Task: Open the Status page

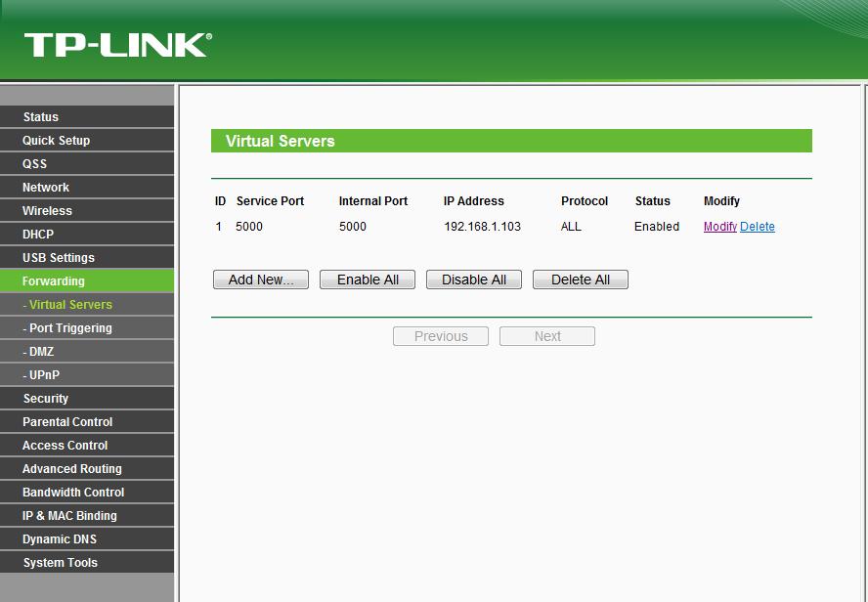Action: click(41, 117)
